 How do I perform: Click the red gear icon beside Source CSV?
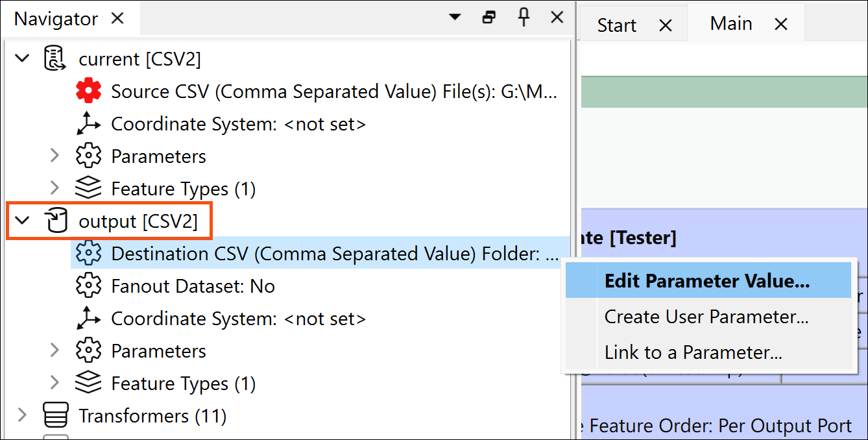88,91
